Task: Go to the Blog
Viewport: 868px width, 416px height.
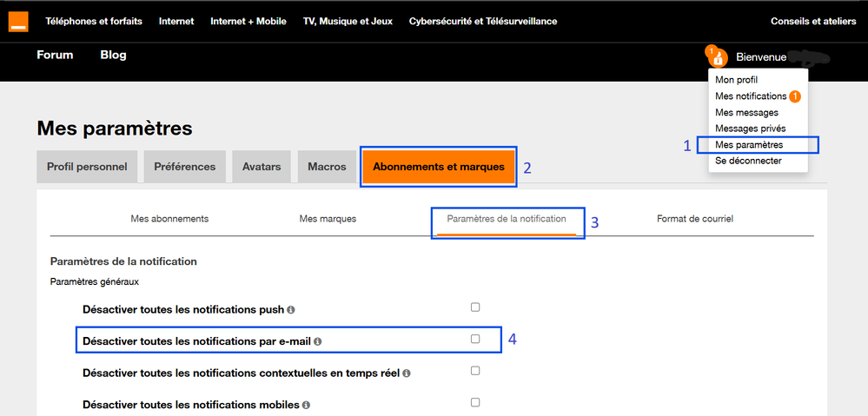Action: pyautogui.click(x=114, y=55)
